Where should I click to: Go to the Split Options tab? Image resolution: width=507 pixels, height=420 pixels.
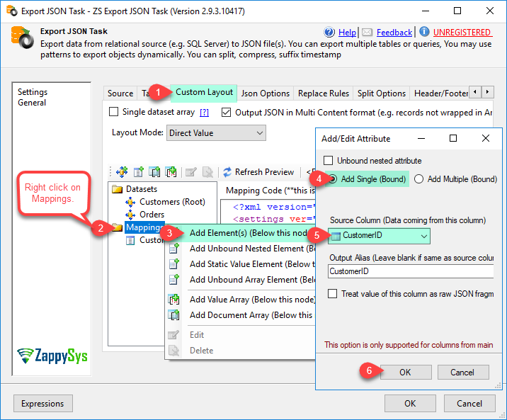click(382, 93)
